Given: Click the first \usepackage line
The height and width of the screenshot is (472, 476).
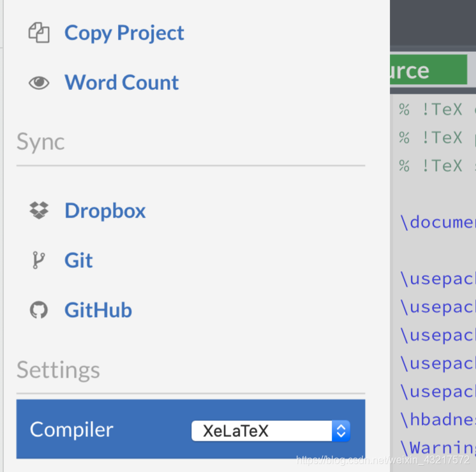Looking at the screenshot, I should (x=438, y=279).
